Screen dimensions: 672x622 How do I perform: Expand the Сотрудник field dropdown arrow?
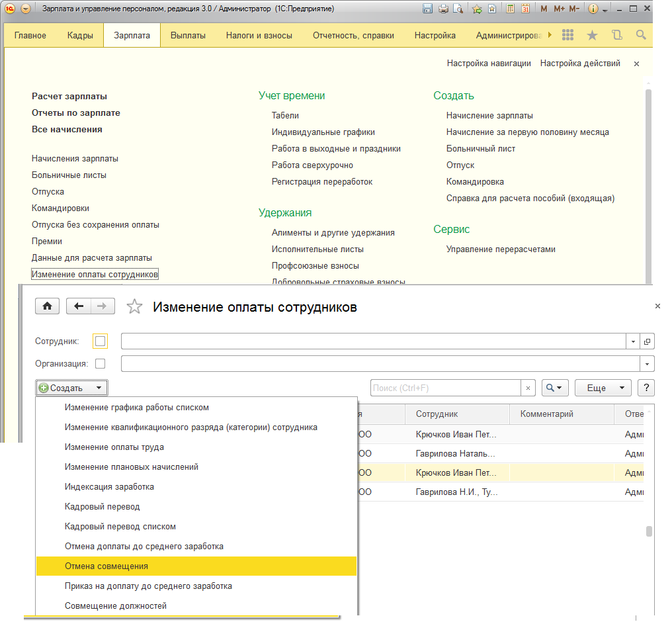(x=633, y=341)
